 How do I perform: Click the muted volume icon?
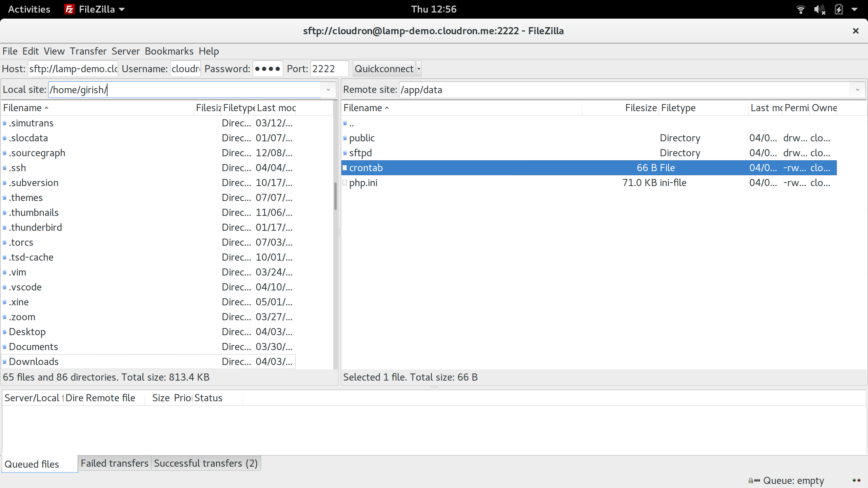coord(819,9)
